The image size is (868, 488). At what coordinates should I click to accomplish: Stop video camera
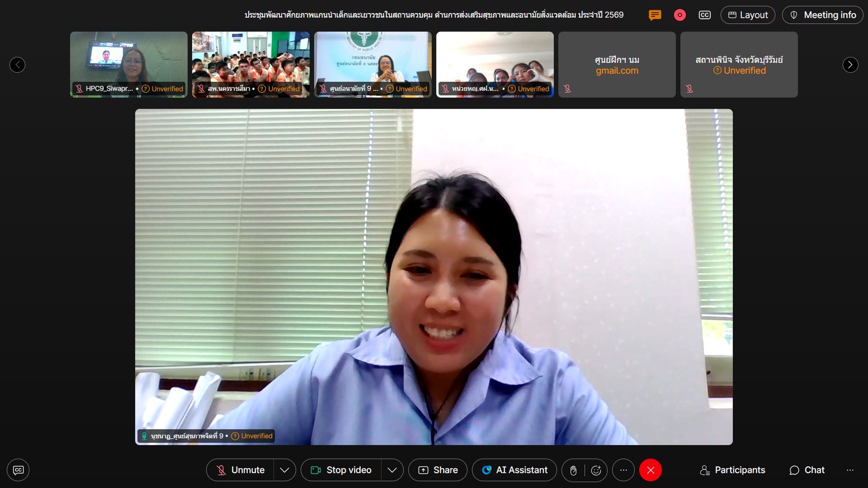341,470
